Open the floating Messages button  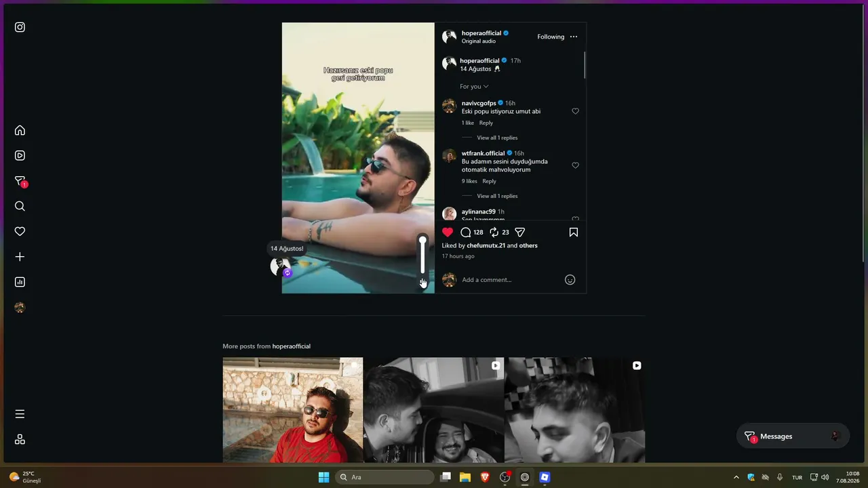793,436
